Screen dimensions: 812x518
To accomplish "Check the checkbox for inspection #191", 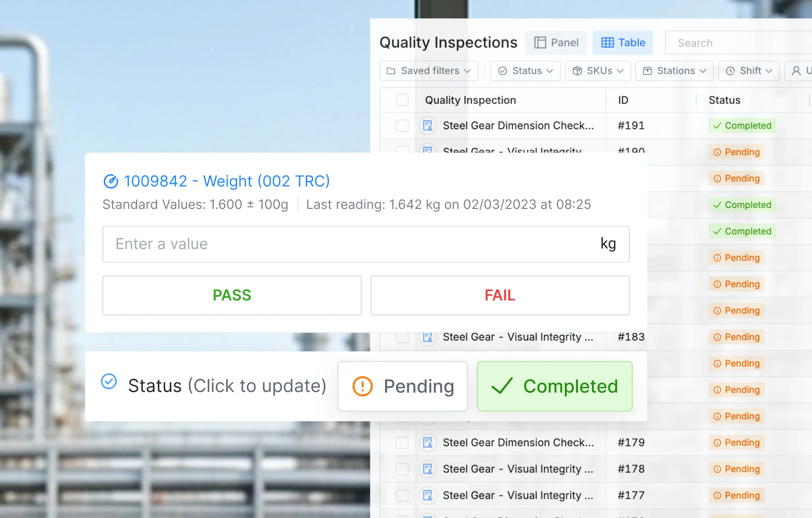I will point(402,126).
